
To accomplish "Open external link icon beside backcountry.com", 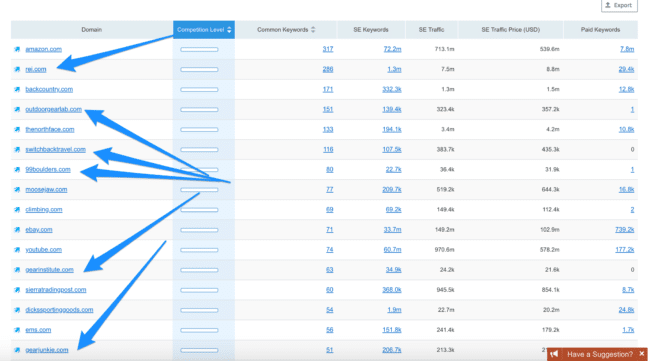I will 17,90.
